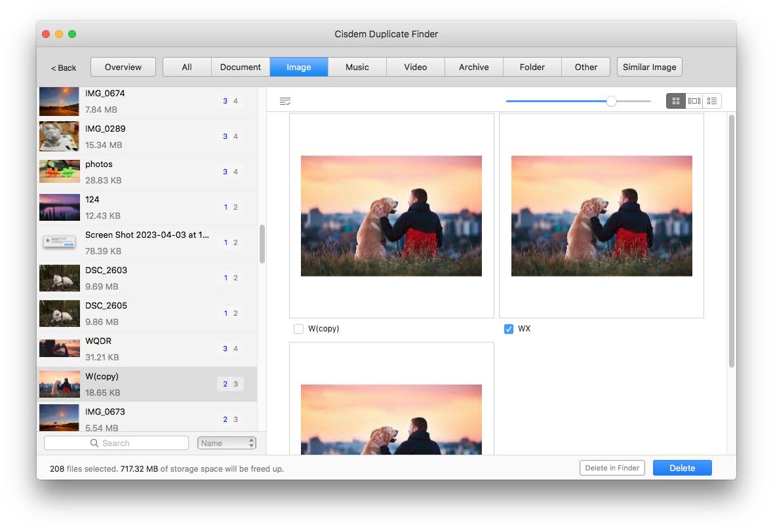Select the grid view icon
The image size is (773, 532).
click(x=675, y=101)
